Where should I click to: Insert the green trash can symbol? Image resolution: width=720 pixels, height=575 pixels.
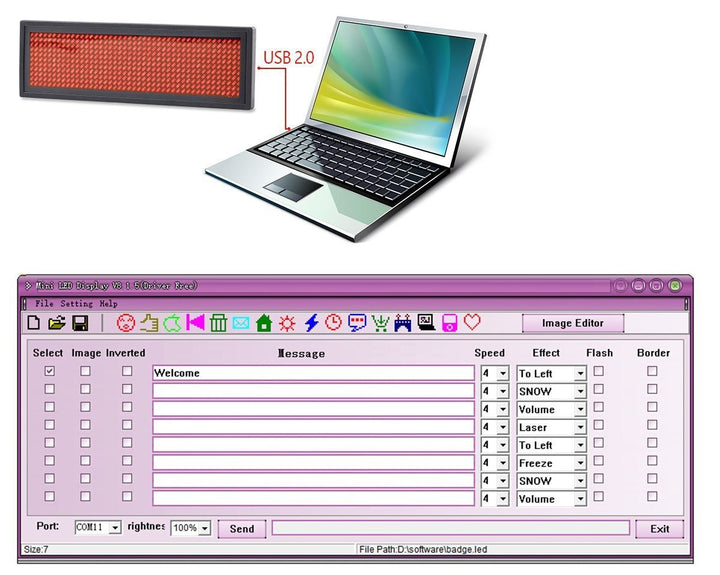point(218,323)
